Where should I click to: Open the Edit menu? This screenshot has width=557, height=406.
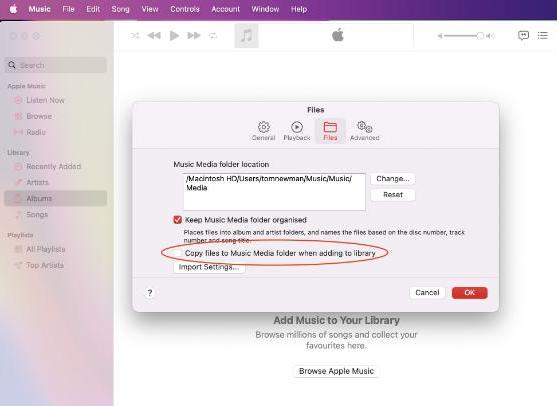(93, 9)
